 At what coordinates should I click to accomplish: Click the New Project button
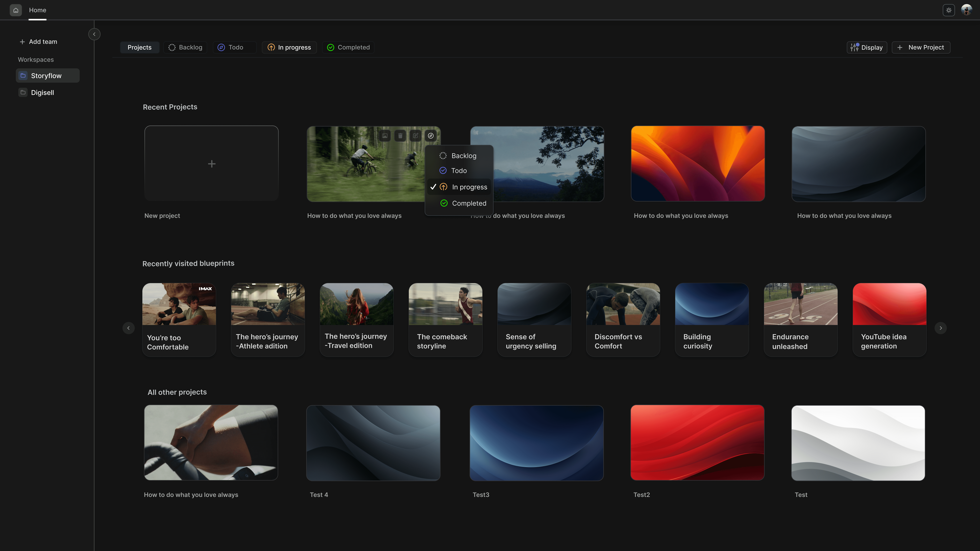pos(921,48)
